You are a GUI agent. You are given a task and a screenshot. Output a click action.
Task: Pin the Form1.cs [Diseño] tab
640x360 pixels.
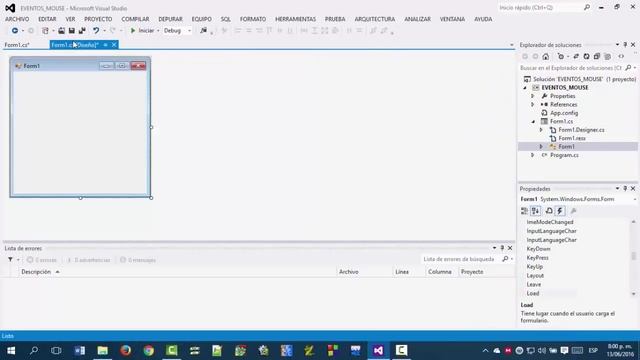coord(105,45)
